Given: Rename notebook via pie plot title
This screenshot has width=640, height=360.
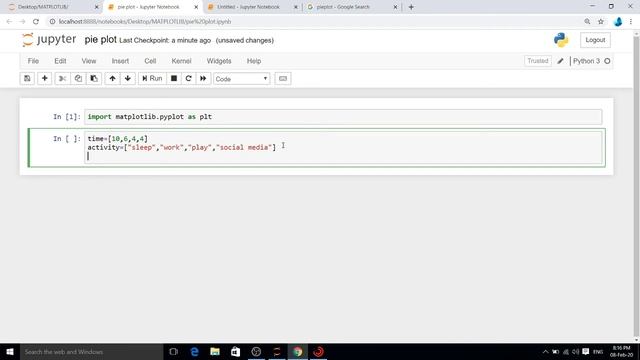Looking at the screenshot, I should (x=100, y=40).
